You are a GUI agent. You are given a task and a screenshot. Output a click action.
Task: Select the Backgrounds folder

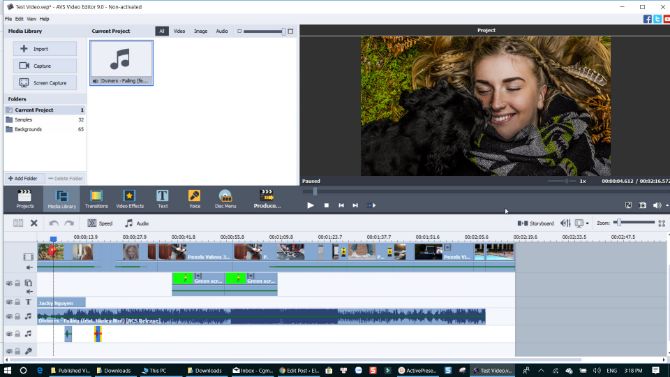pos(45,129)
